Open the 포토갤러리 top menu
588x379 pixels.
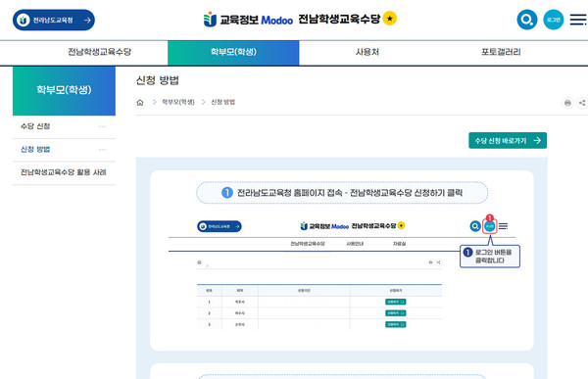tap(501, 52)
